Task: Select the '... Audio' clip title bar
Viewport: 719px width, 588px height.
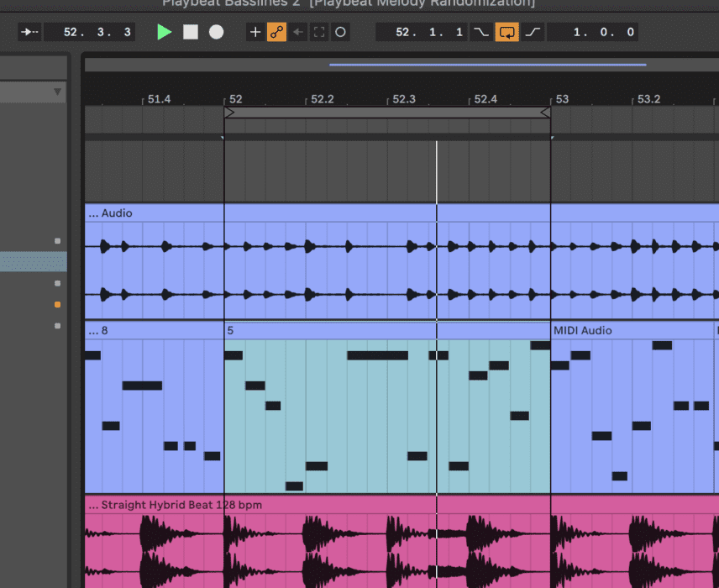Action: (401, 213)
